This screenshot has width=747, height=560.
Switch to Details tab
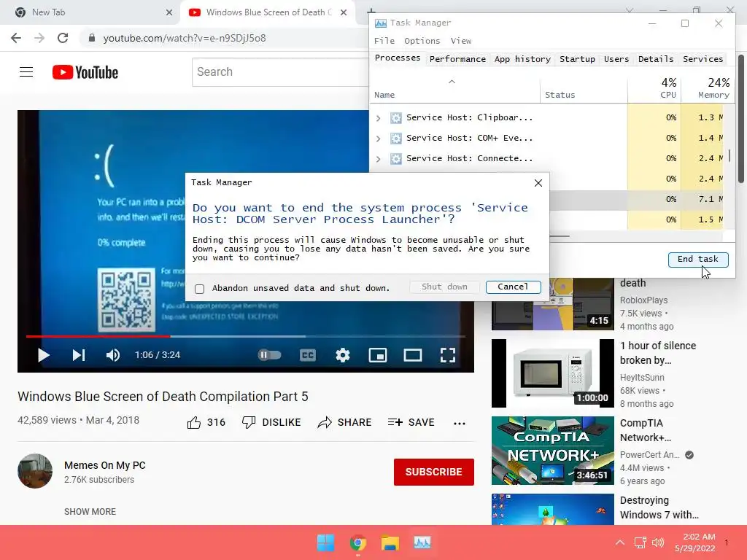click(x=656, y=59)
